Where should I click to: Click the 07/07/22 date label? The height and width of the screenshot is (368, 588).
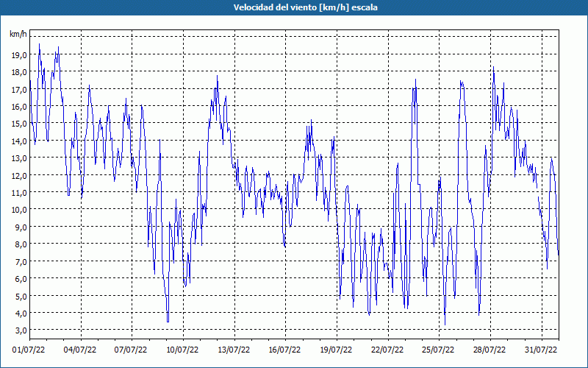pyautogui.click(x=131, y=350)
